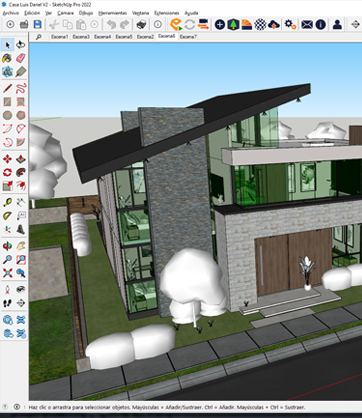
Task: Open the Cámara menu
Action: [65, 13]
